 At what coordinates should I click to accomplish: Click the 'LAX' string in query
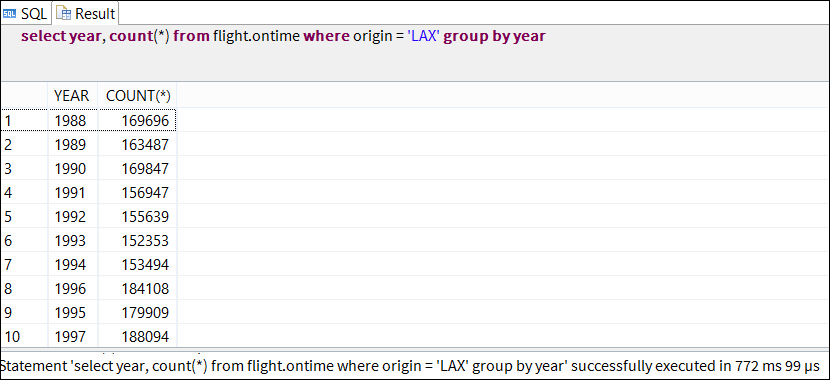[423, 37]
